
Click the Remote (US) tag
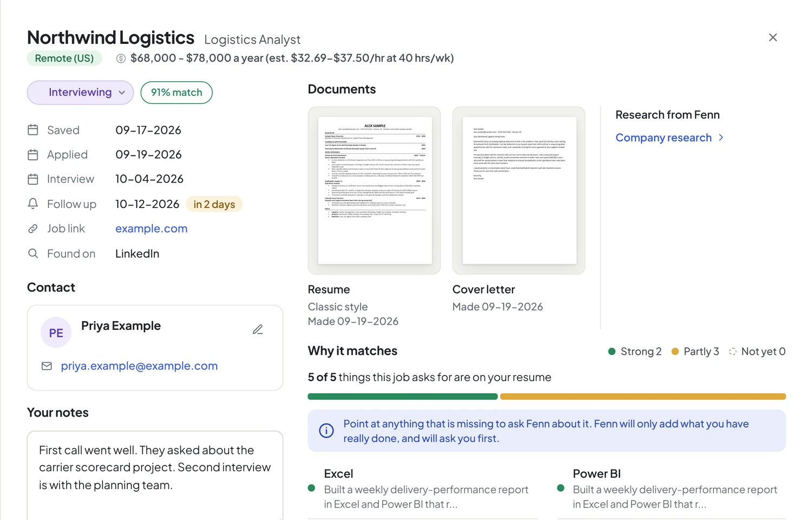click(64, 58)
